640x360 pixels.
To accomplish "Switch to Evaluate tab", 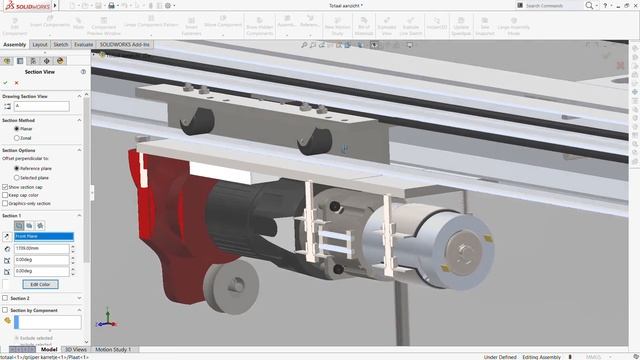I will (84, 44).
